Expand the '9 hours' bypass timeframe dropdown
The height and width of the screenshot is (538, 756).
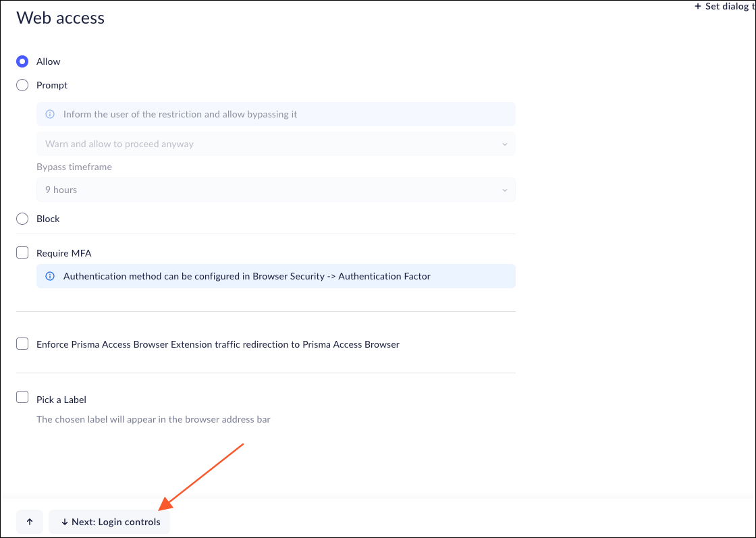pyautogui.click(x=275, y=190)
